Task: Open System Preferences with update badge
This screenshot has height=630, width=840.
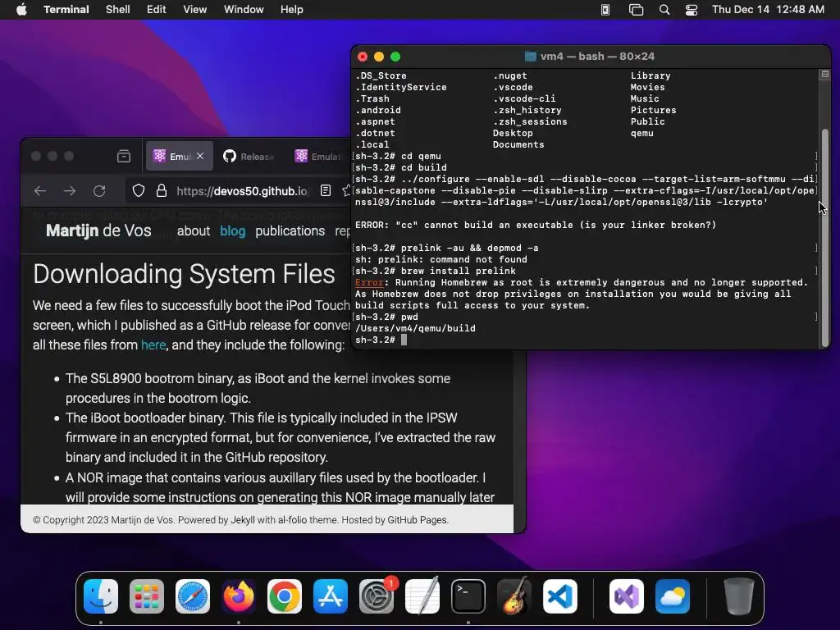Action: 377,596
